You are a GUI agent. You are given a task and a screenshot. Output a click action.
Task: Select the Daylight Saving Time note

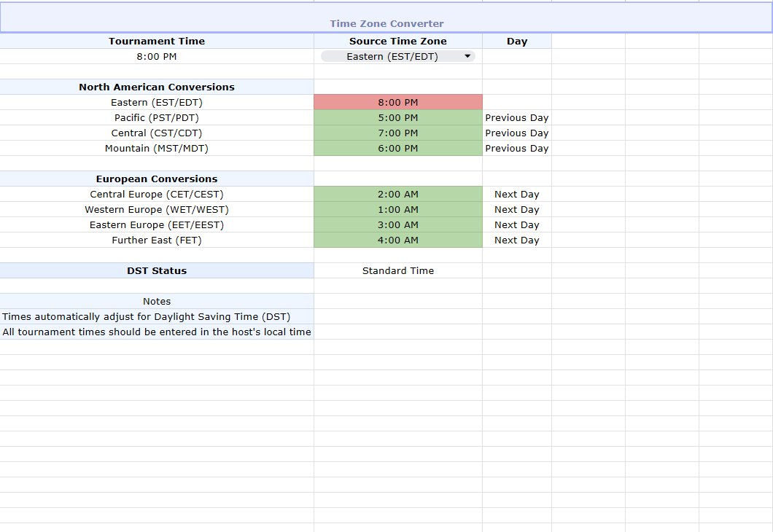click(x=157, y=316)
